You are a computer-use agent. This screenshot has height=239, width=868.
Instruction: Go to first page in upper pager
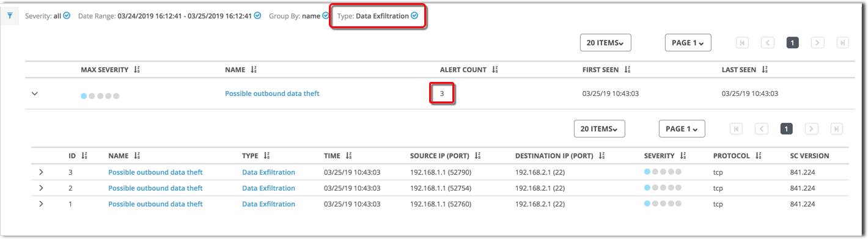coord(743,43)
